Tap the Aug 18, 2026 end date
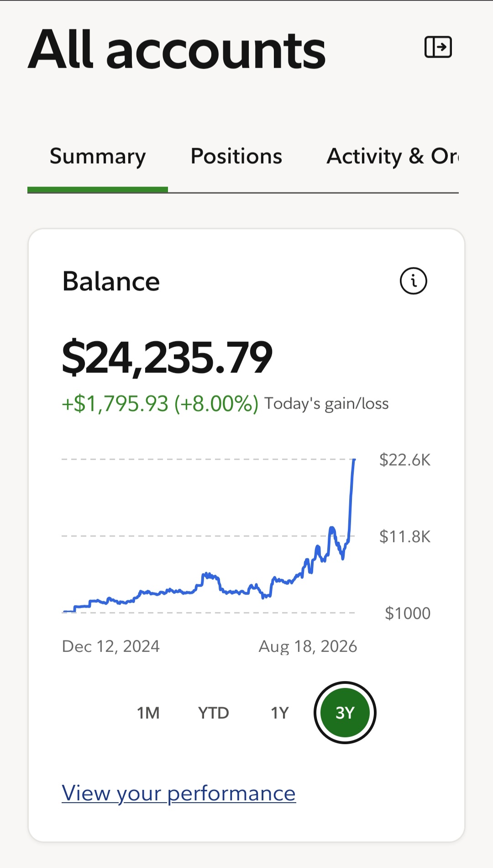 [308, 646]
